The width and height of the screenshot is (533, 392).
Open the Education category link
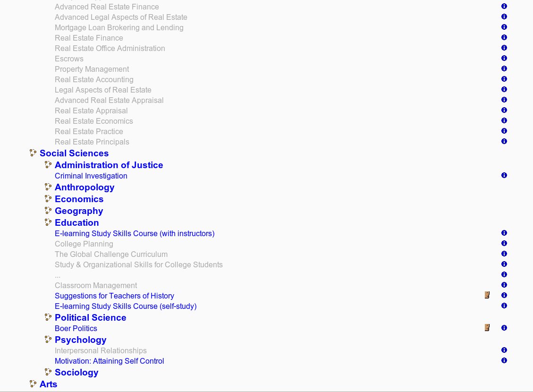tap(77, 223)
